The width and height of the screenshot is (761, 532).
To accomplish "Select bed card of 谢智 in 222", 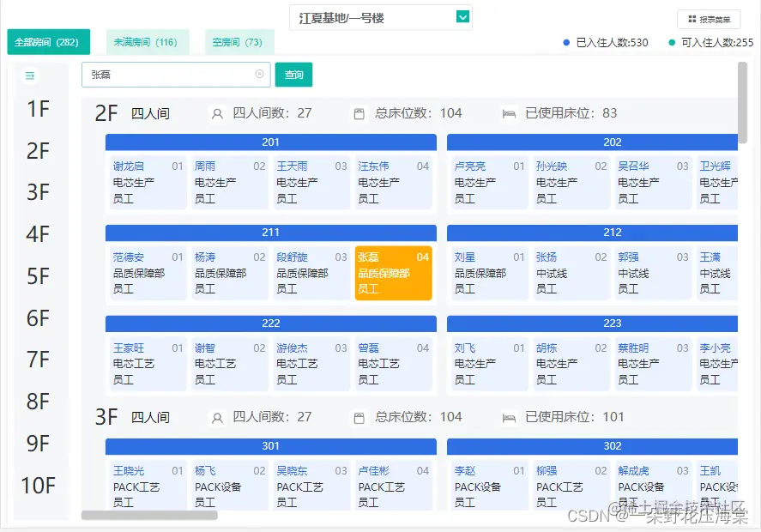I will coord(230,364).
